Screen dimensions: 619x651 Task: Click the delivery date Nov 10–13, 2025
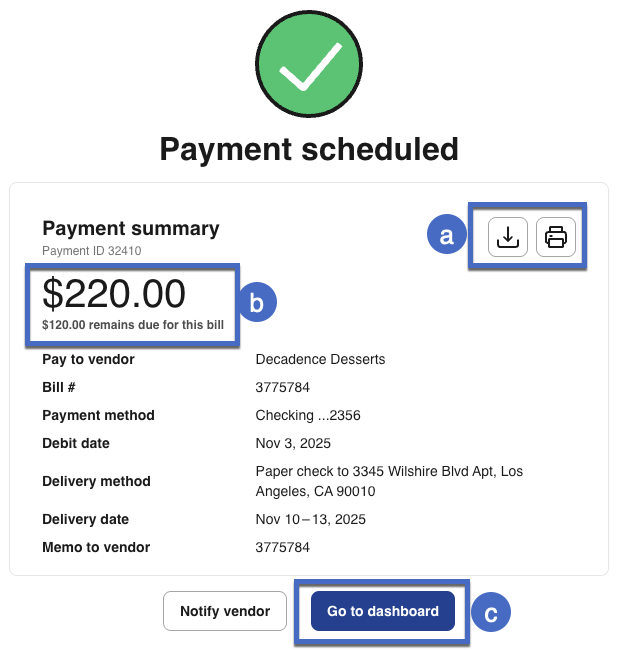pos(310,519)
